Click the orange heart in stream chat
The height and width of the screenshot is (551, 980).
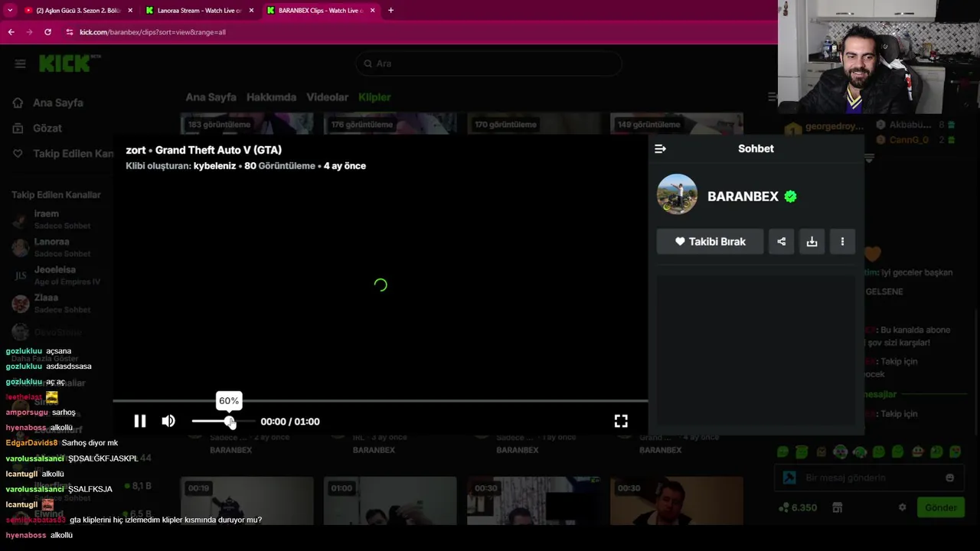point(872,253)
